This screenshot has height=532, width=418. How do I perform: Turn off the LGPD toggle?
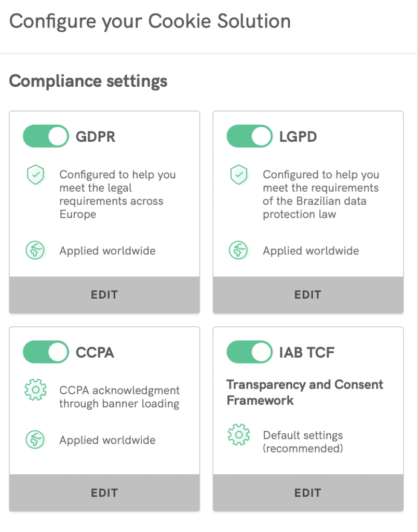[x=249, y=137]
